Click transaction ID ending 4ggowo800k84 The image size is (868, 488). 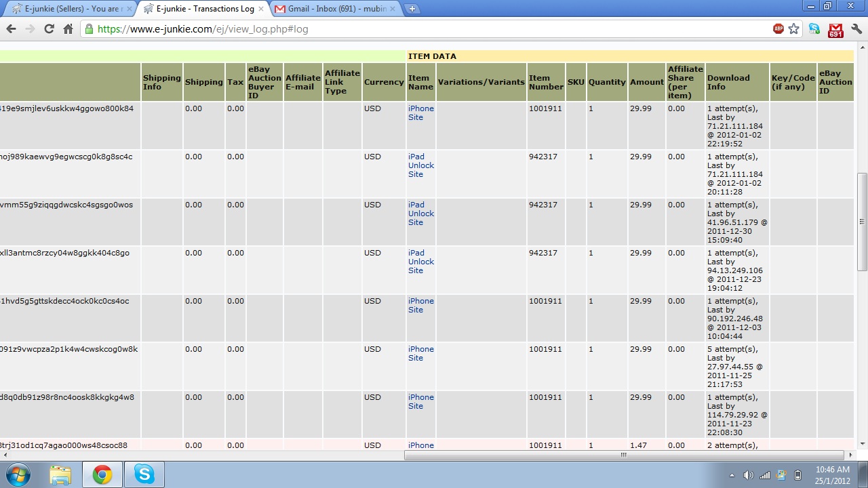(x=66, y=108)
